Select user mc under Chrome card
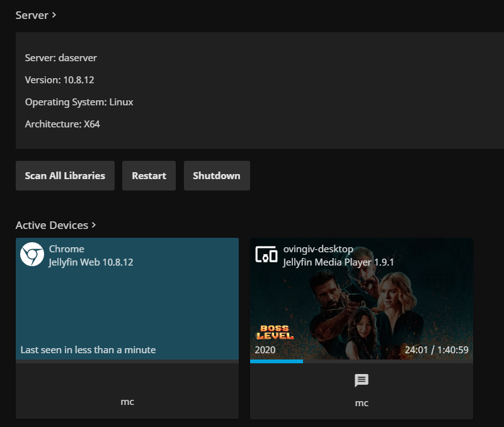504x427 pixels. click(127, 402)
